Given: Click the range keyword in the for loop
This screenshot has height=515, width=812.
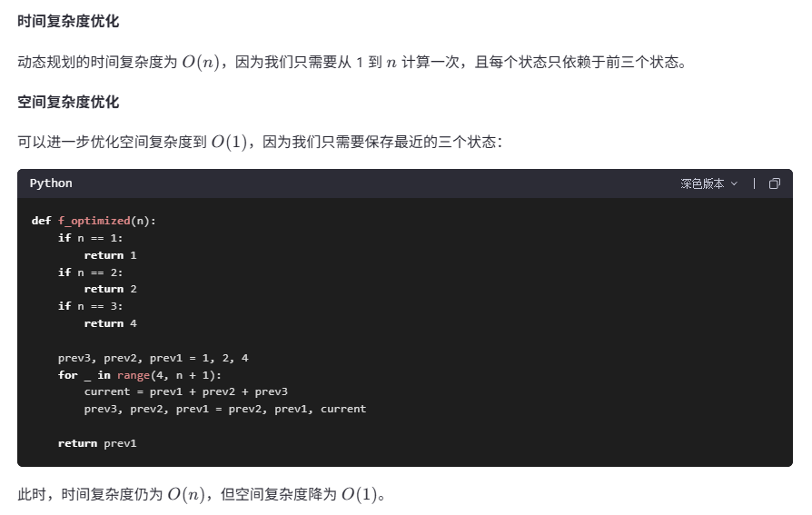Looking at the screenshot, I should tap(134, 375).
